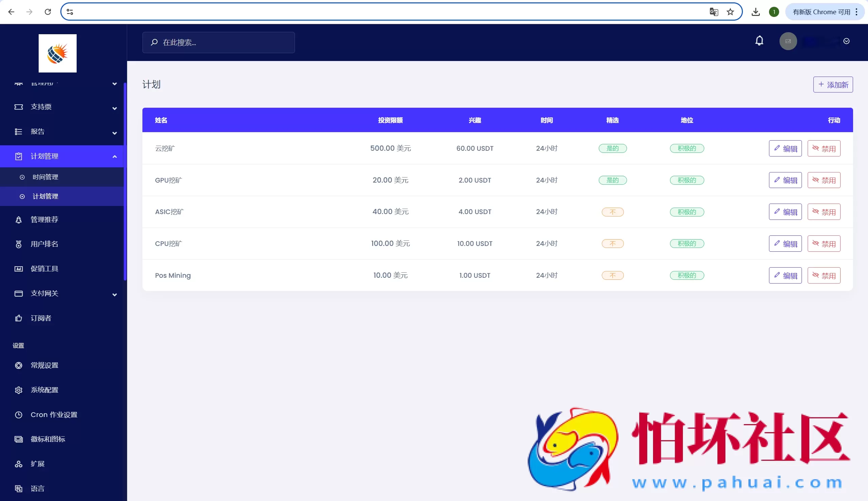868x501 pixels.
Task: Disable the Pos Mining plan via 禁用
Action: (x=824, y=275)
